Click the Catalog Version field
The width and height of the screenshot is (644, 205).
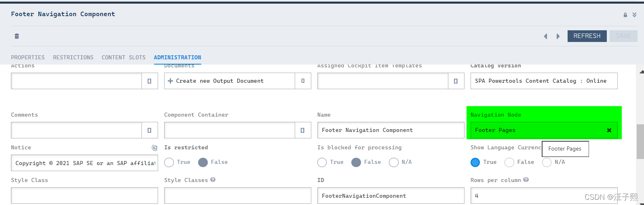[x=544, y=81]
